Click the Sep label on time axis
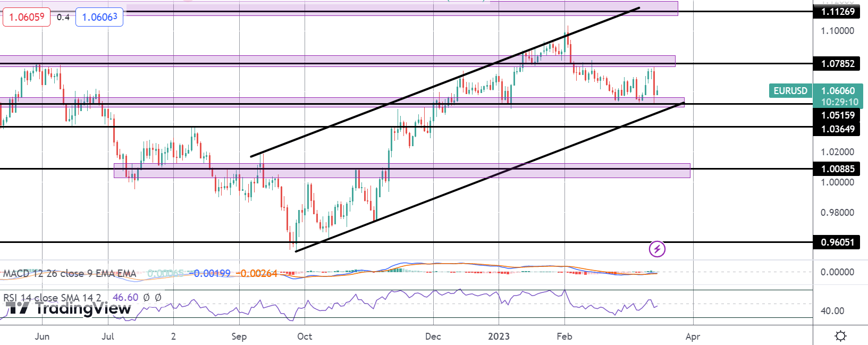Screen dimensions: 868x345 239,336
